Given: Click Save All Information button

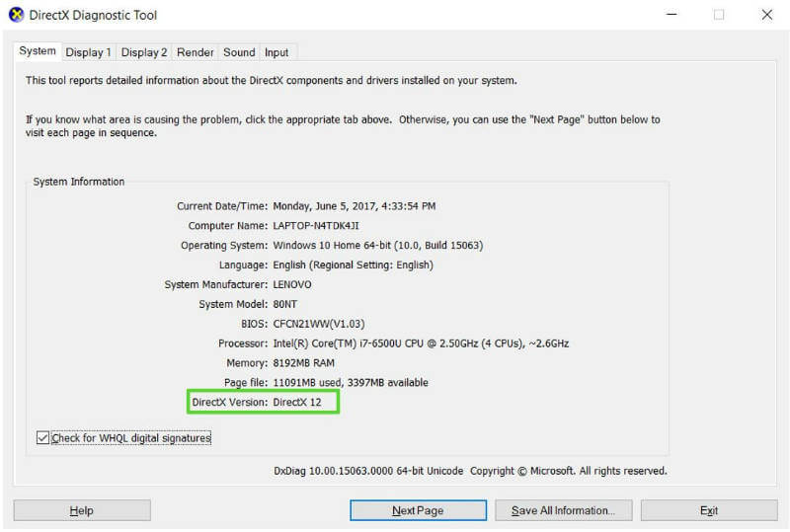Looking at the screenshot, I should point(563,510).
